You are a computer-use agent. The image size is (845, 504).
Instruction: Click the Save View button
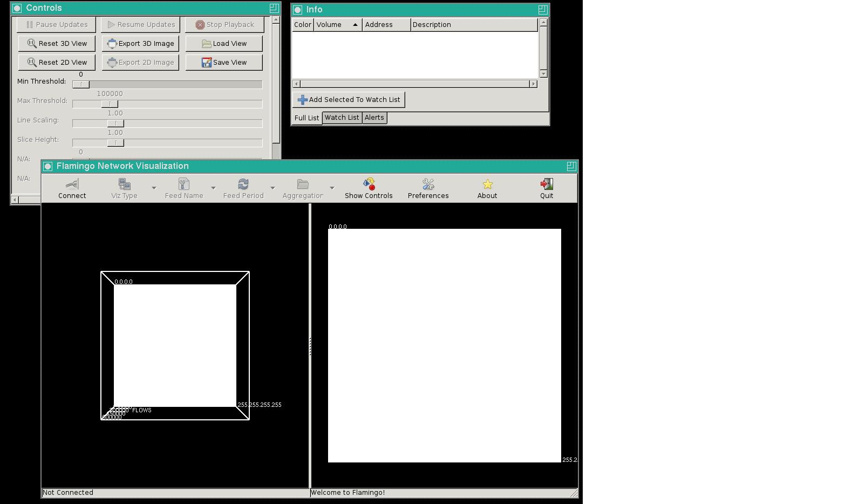click(x=224, y=63)
